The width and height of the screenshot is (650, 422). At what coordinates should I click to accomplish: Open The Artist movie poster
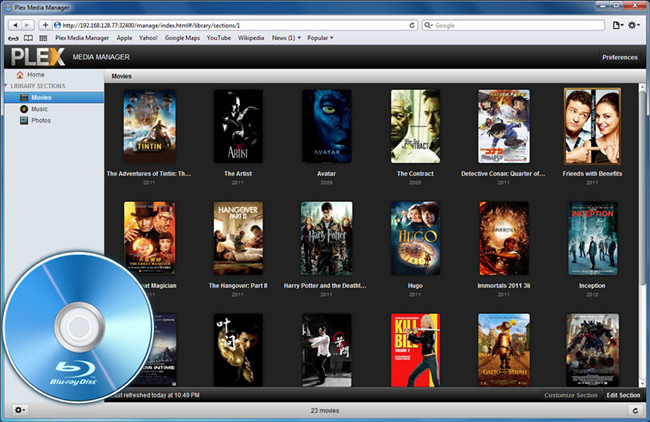point(238,126)
